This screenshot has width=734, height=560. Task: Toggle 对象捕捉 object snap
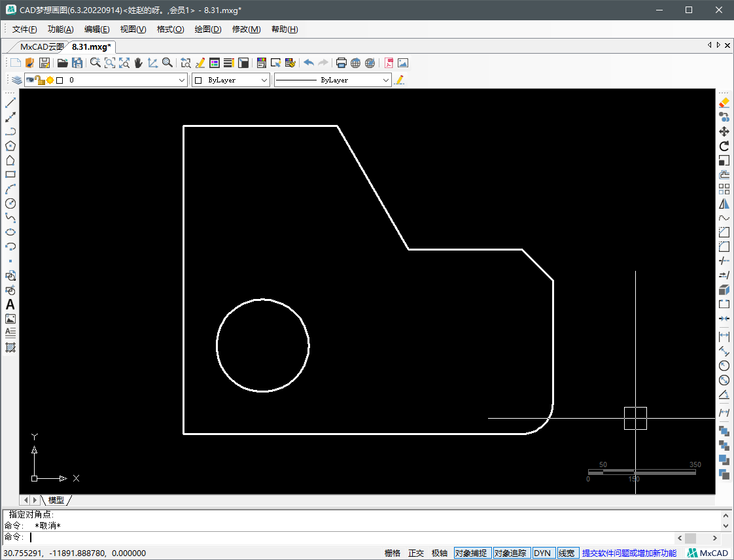coord(472,553)
